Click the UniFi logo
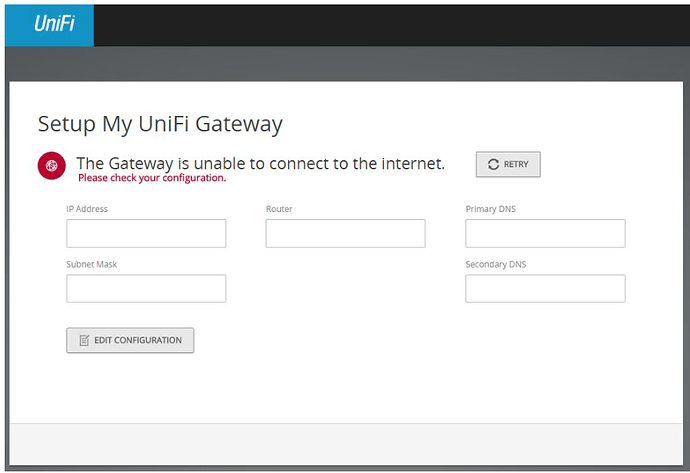The image size is (690, 473). (50, 24)
